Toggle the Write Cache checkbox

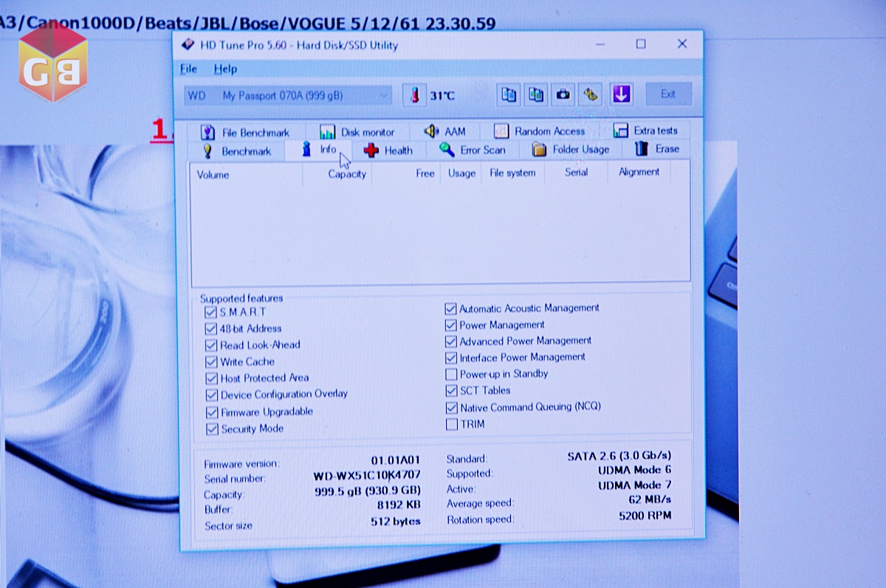[212, 362]
